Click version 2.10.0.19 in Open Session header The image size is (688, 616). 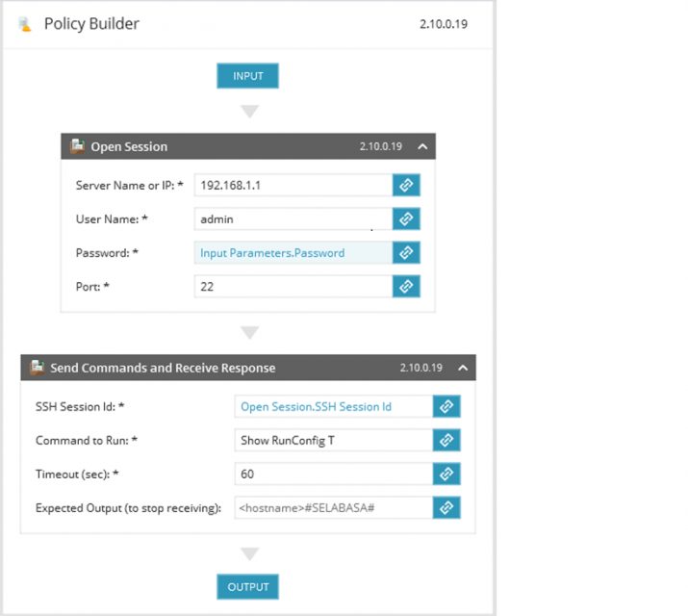[x=381, y=146]
